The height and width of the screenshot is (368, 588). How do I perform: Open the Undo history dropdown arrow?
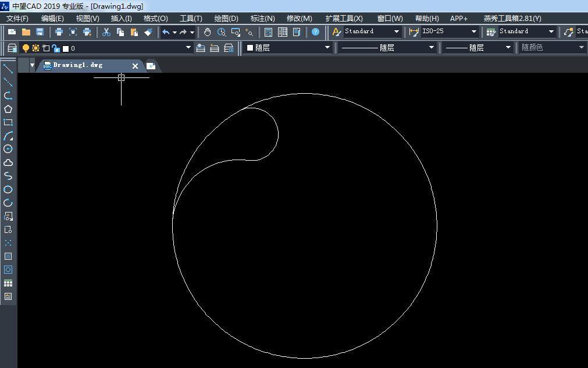tap(174, 33)
